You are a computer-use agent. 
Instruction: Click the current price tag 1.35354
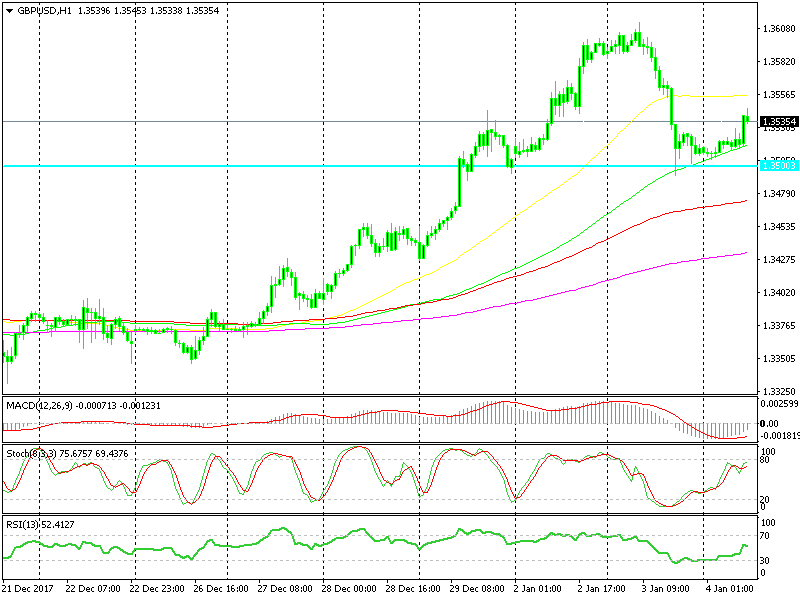[x=779, y=121]
